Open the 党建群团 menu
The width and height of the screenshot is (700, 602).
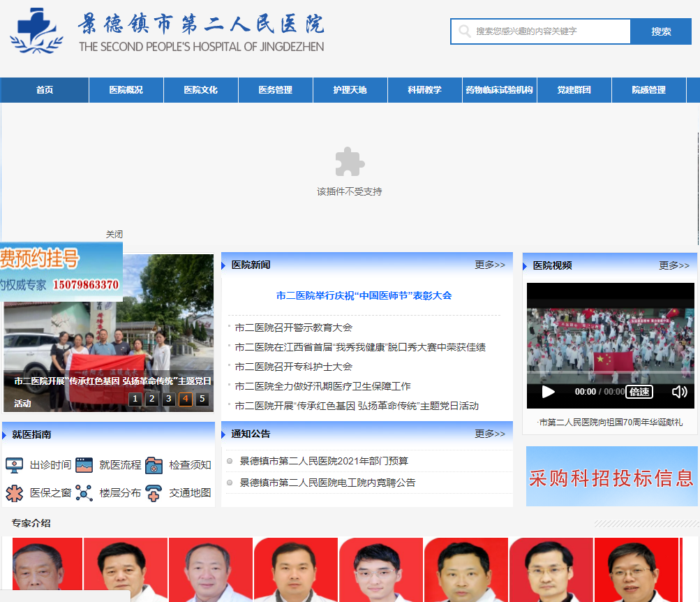click(574, 90)
